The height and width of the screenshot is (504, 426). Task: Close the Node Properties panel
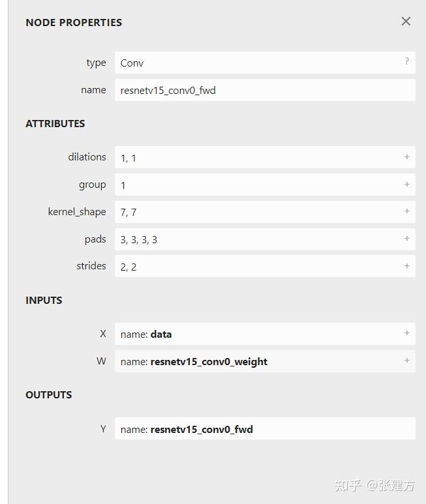(x=406, y=22)
